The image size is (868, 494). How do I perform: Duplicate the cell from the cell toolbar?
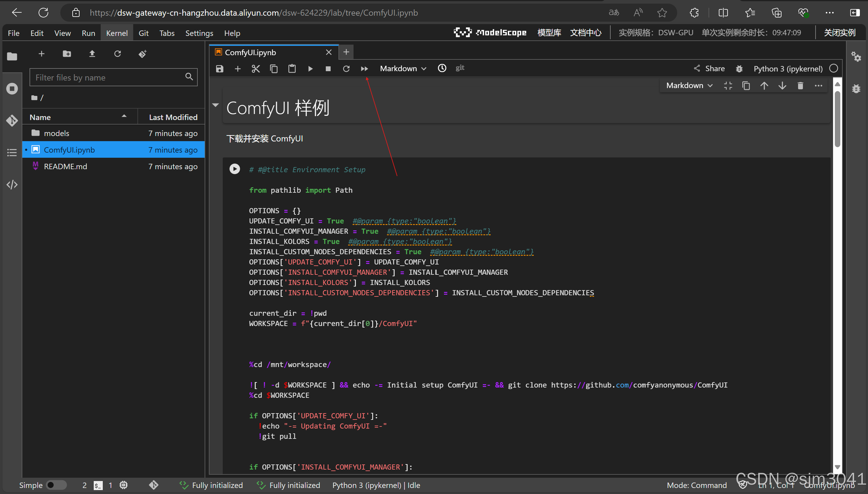[746, 86]
